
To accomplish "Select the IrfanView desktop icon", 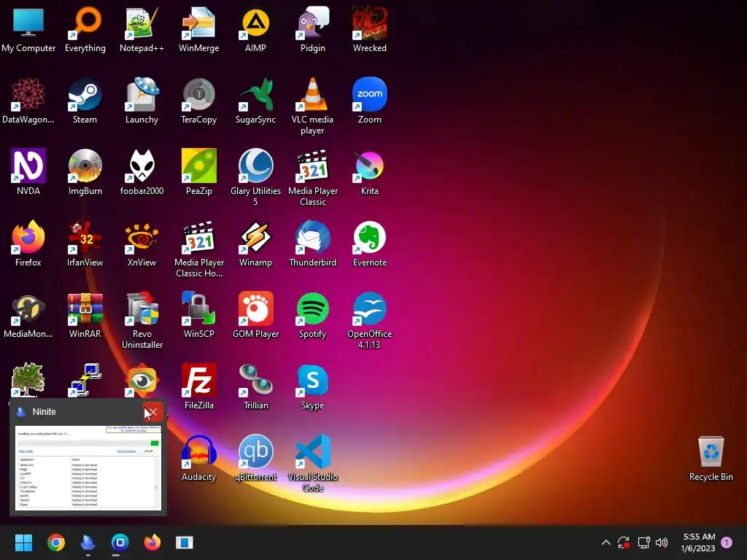I will [85, 244].
